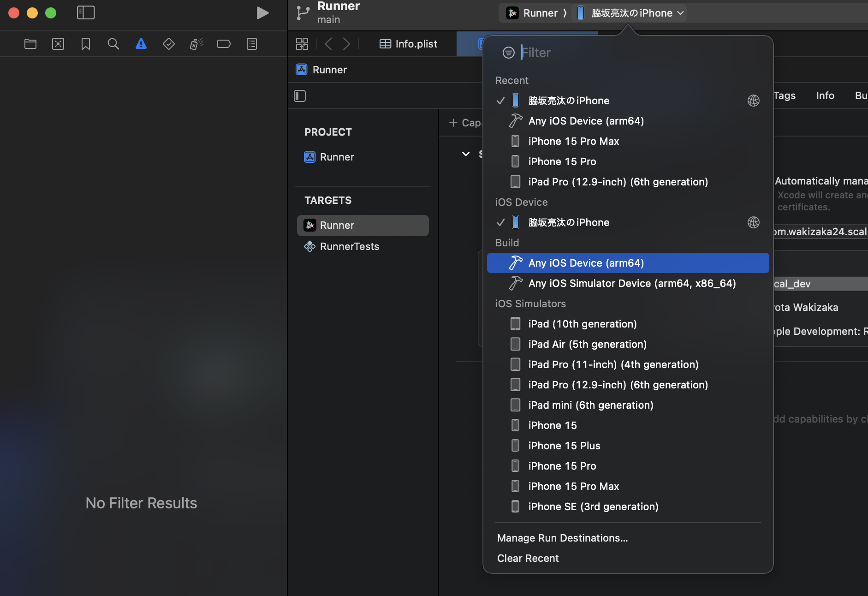Run the project with the play button
This screenshot has height=596, width=868.
pyautogui.click(x=262, y=13)
